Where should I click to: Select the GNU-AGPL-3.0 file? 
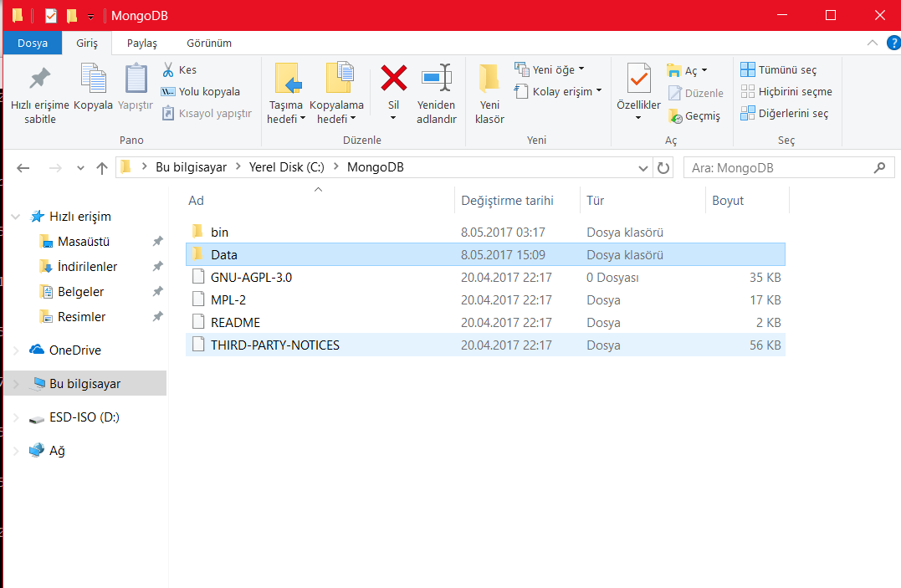click(x=485, y=278)
